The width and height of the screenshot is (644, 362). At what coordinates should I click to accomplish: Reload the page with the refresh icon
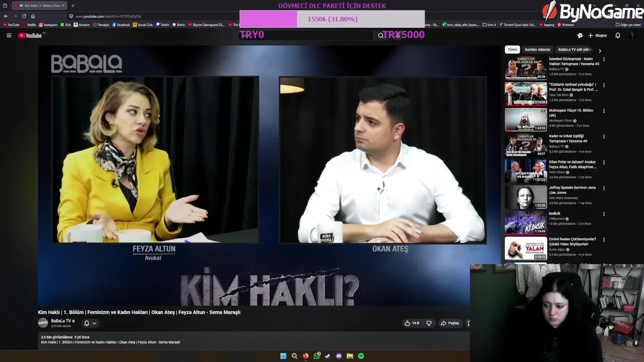(24, 16)
